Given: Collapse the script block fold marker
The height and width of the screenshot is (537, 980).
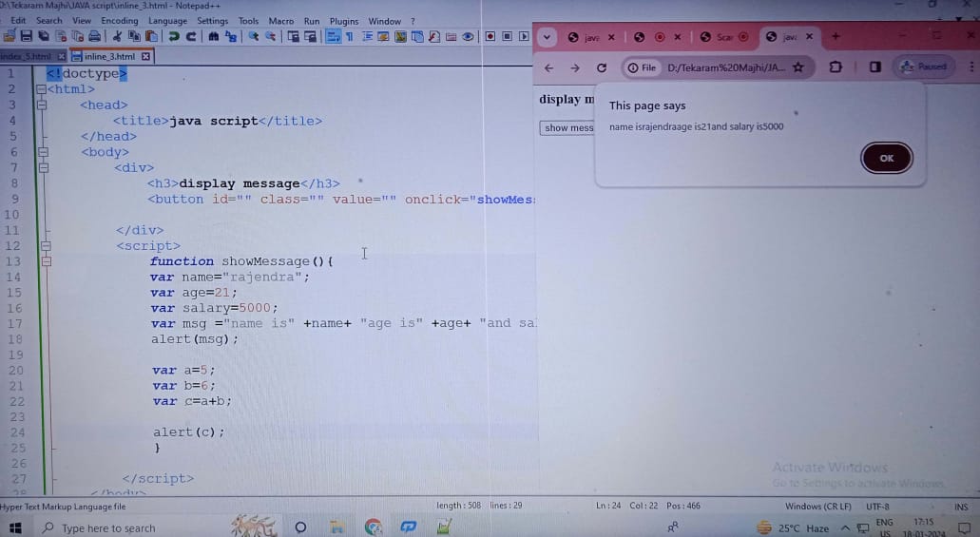Looking at the screenshot, I should [41, 245].
